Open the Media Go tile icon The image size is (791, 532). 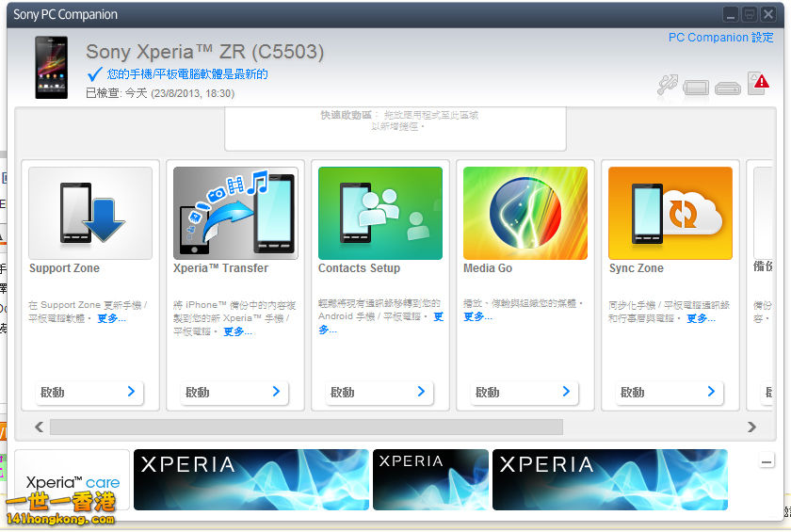(525, 214)
